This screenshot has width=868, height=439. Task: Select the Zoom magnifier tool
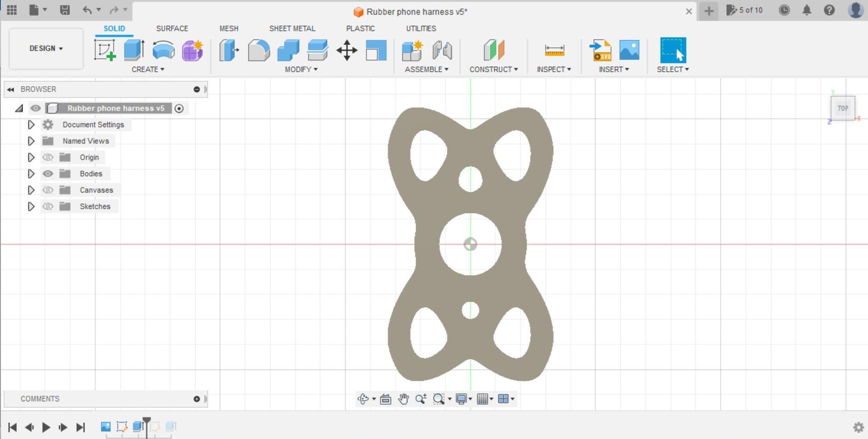click(421, 399)
